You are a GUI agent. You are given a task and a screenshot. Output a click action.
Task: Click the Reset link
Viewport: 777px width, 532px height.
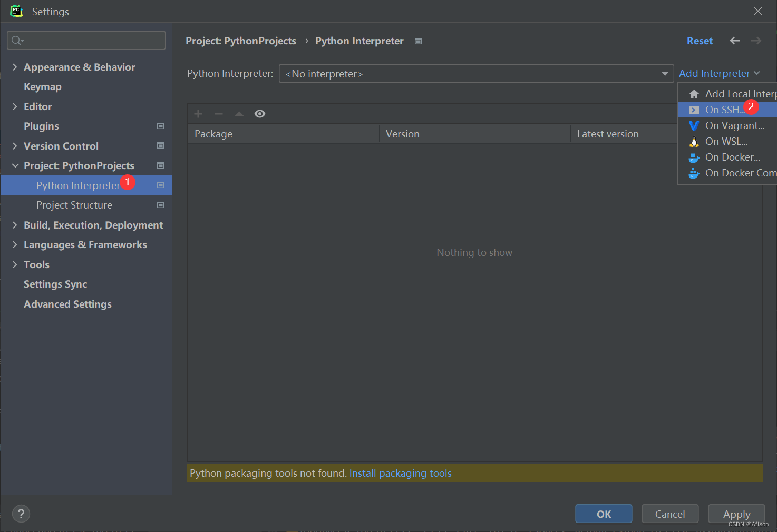(700, 41)
